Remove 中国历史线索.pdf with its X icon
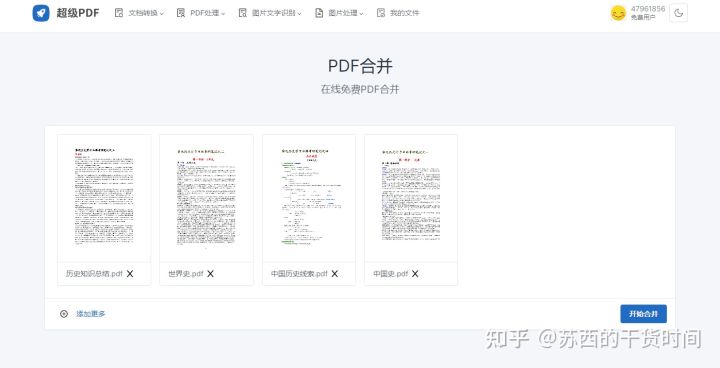Image resolution: width=720 pixels, height=368 pixels. coord(335,274)
